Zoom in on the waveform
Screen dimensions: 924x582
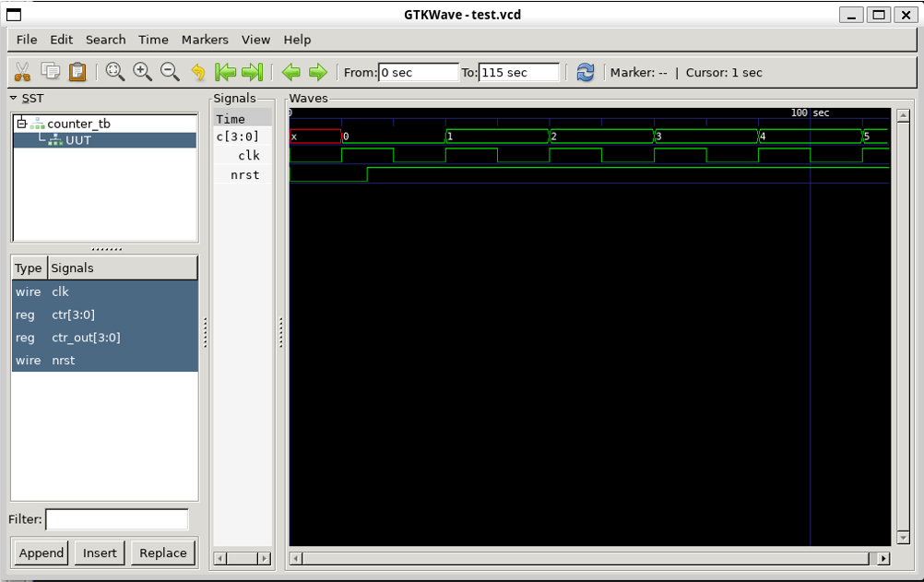click(142, 72)
